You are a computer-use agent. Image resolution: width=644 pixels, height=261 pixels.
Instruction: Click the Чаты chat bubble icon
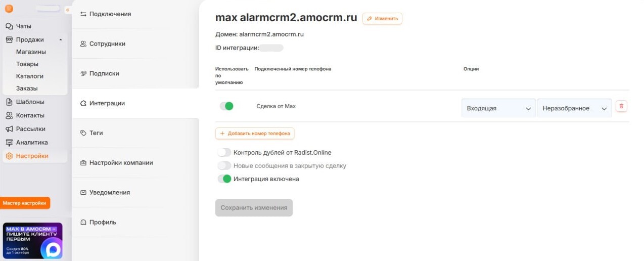[9, 26]
